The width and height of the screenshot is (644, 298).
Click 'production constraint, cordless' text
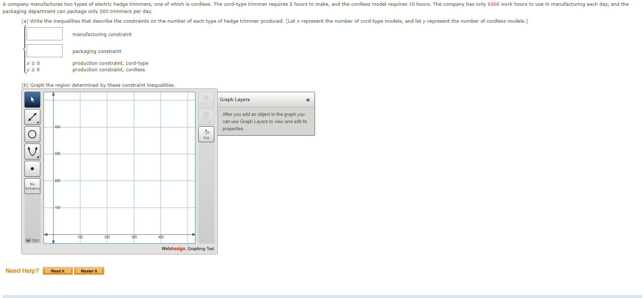pyautogui.click(x=109, y=70)
